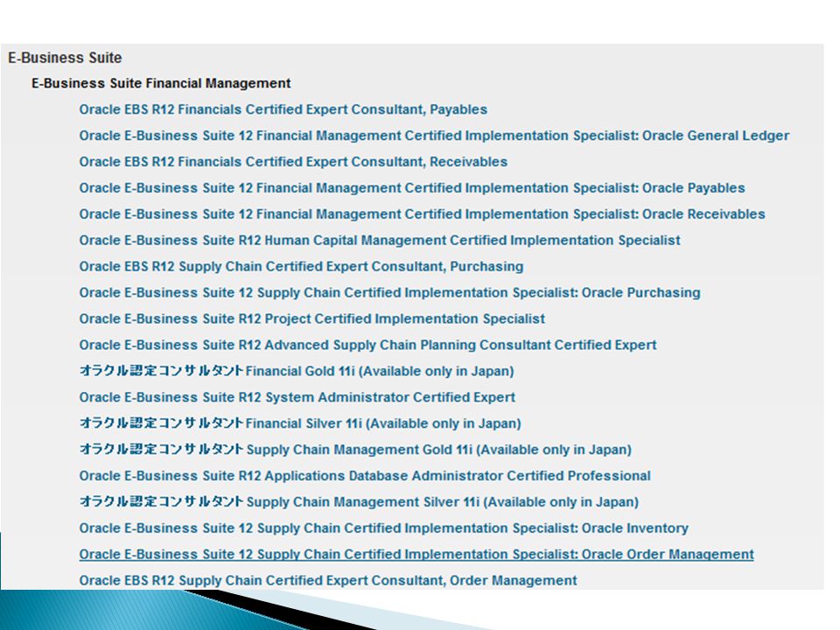Viewport: 840px width, 630px height.
Task: Open R12 Applications Database Administrator Certified Professional
Action: (x=365, y=476)
